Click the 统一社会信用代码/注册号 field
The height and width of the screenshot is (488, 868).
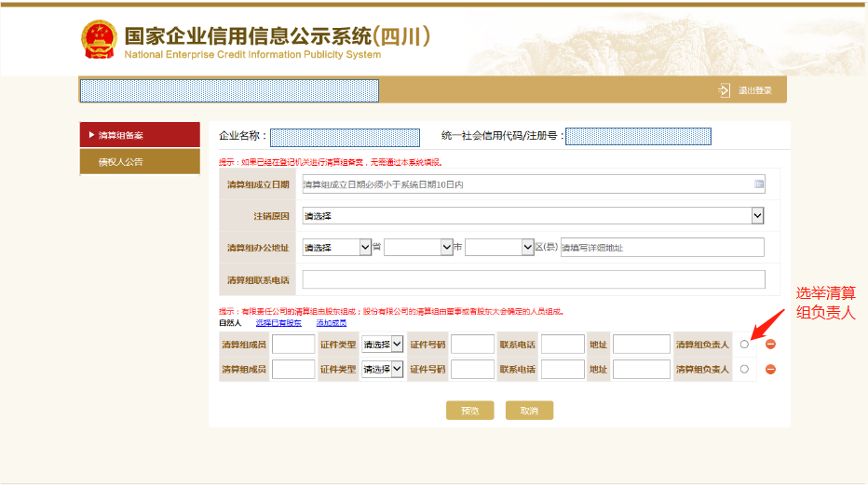[x=638, y=136]
